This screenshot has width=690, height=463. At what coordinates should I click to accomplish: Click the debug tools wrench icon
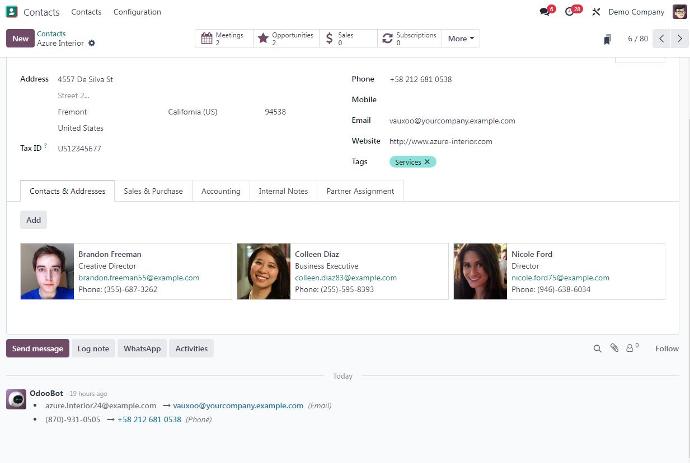coord(596,12)
